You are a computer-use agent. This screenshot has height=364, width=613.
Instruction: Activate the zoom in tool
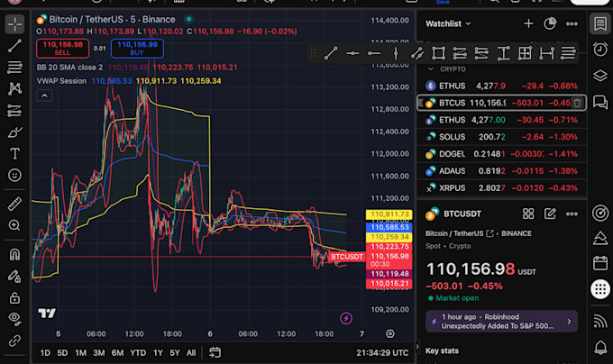(x=14, y=225)
